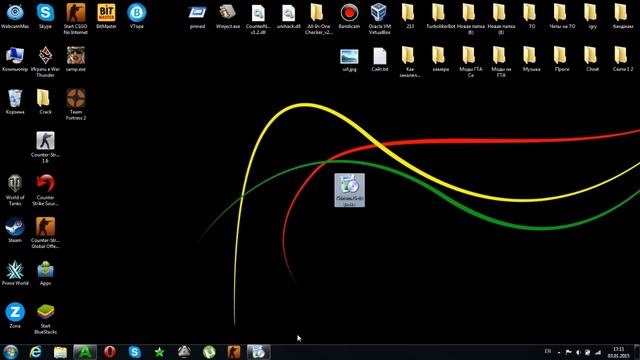Viewport: 640px width, 360px height.
Task: Select the Skype desktop shortcut icon
Action: tap(45, 16)
